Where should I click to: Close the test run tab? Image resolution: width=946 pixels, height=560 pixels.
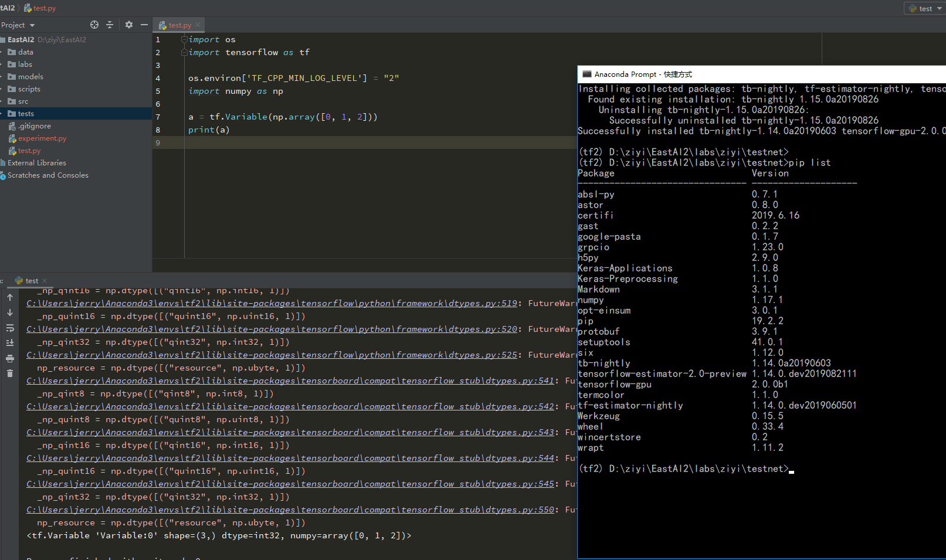click(x=45, y=281)
